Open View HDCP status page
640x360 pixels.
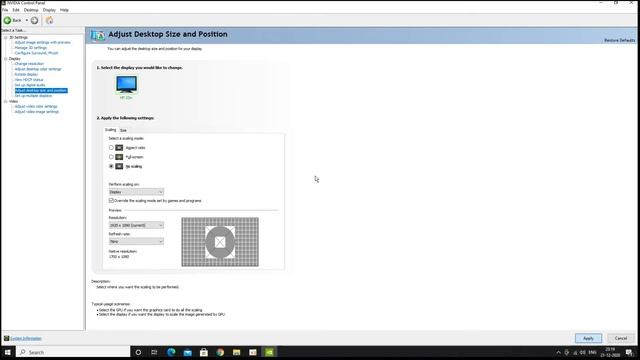click(29, 80)
